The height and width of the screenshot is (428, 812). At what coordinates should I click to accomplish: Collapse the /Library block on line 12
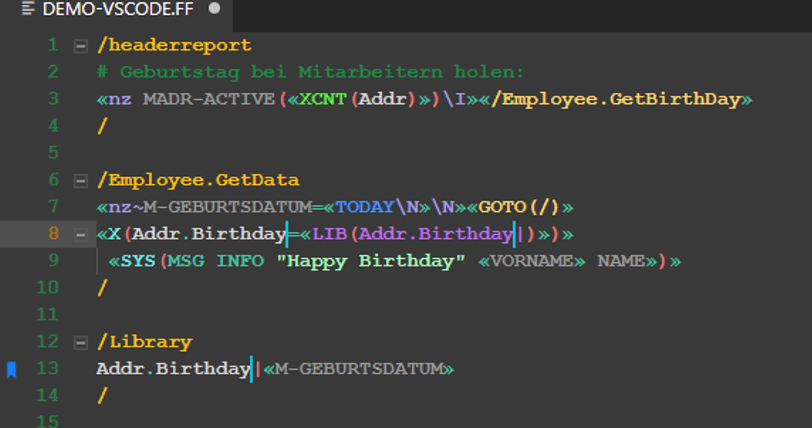(81, 343)
